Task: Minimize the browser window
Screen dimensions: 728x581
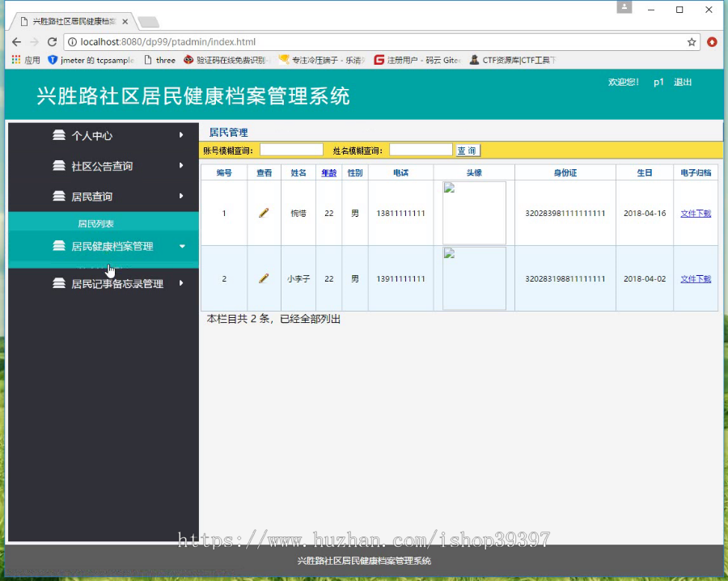Action: [x=651, y=10]
